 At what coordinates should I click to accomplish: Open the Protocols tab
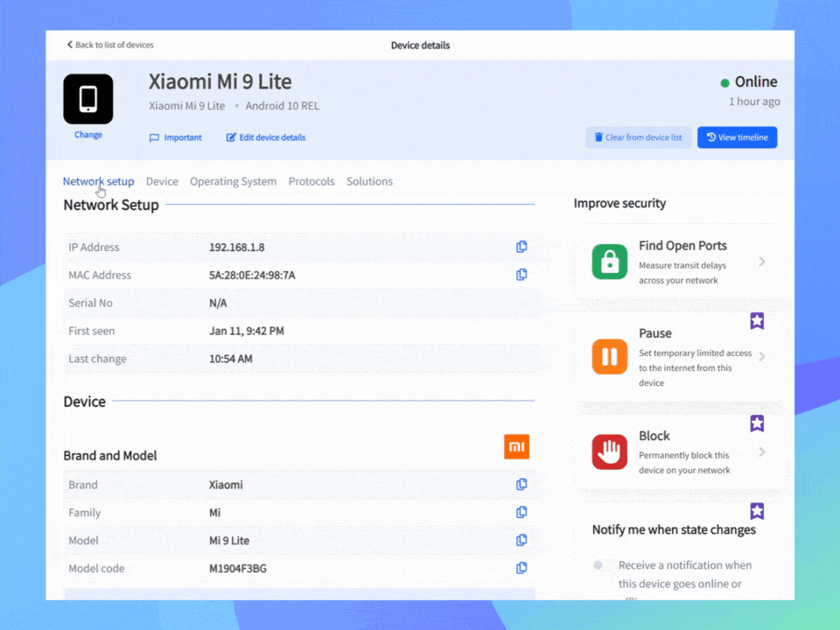(311, 181)
